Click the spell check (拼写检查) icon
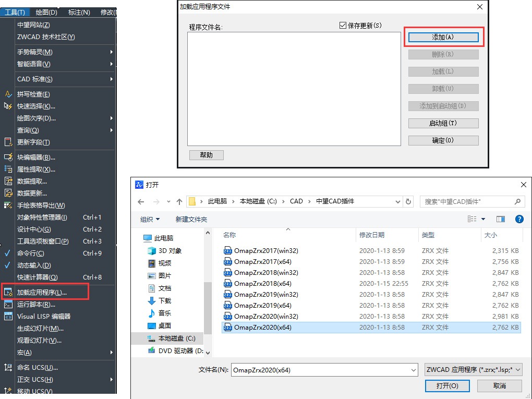The image size is (532, 399). pyautogui.click(x=8, y=94)
